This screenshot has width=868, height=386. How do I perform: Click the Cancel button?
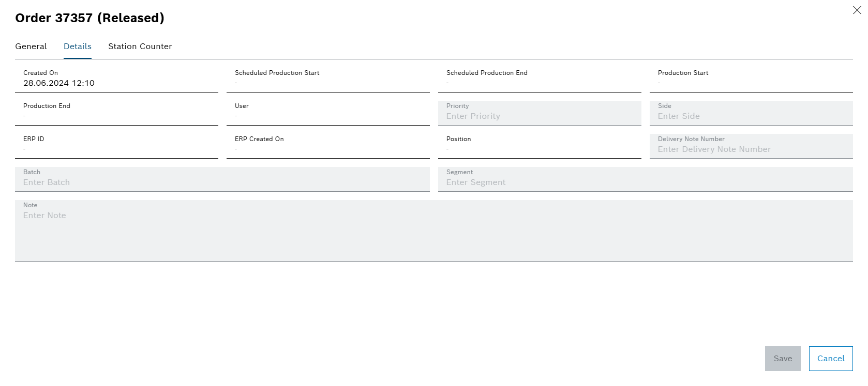coord(830,359)
